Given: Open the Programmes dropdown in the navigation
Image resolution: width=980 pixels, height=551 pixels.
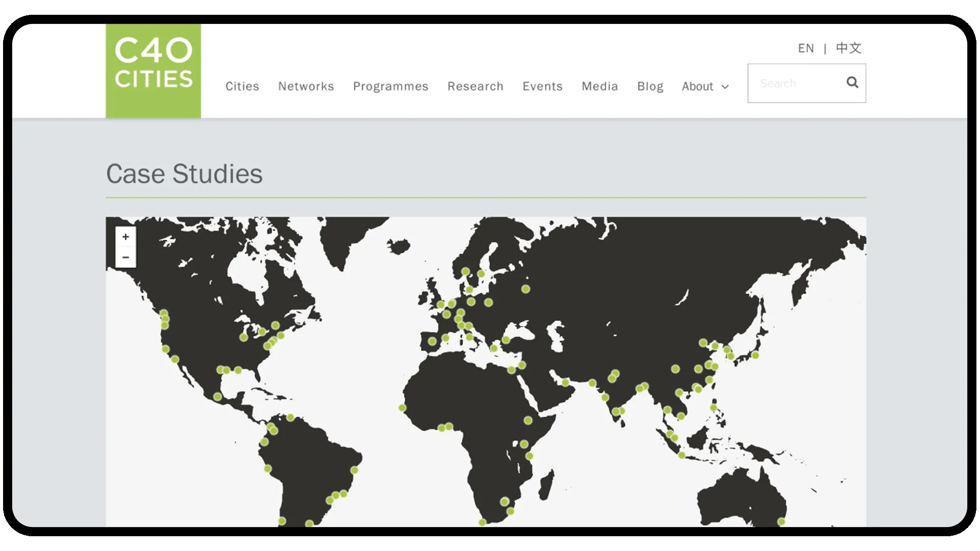Looking at the screenshot, I should [x=390, y=86].
